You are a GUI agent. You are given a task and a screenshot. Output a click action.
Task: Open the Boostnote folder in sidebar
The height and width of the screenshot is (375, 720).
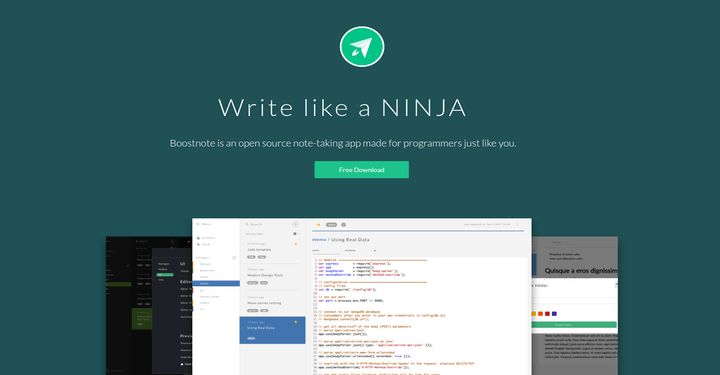(x=207, y=270)
